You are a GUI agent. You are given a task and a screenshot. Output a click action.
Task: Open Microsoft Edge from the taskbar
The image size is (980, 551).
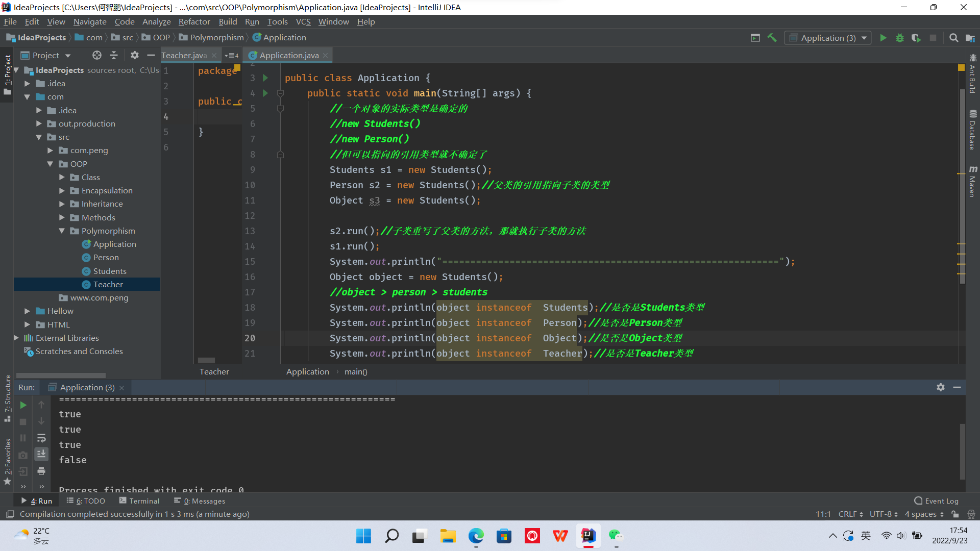click(476, 536)
